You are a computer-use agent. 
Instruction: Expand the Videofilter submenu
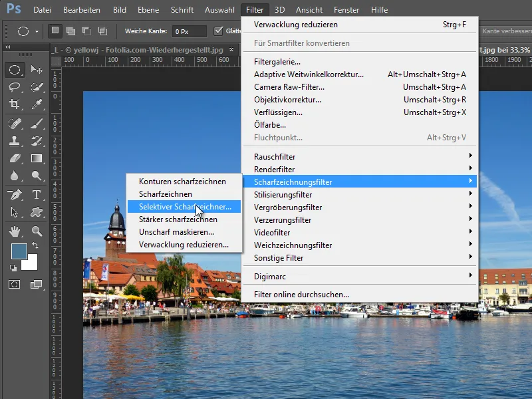tap(360, 232)
